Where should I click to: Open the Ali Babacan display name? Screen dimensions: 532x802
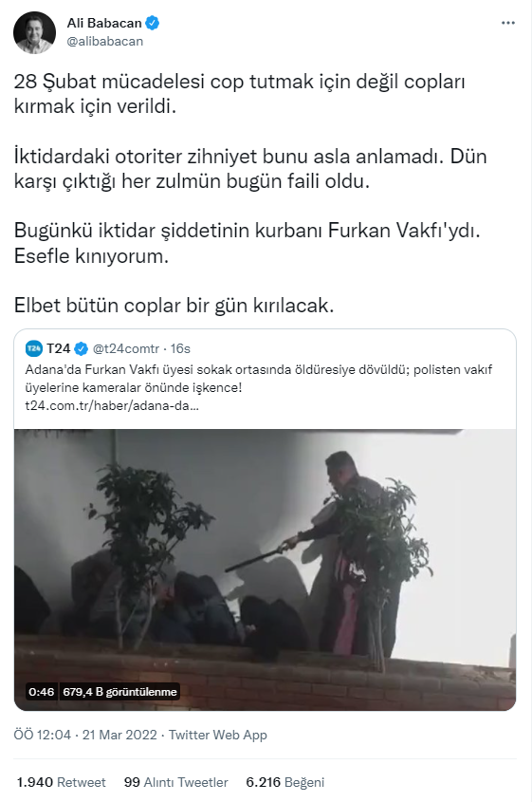[x=104, y=23]
